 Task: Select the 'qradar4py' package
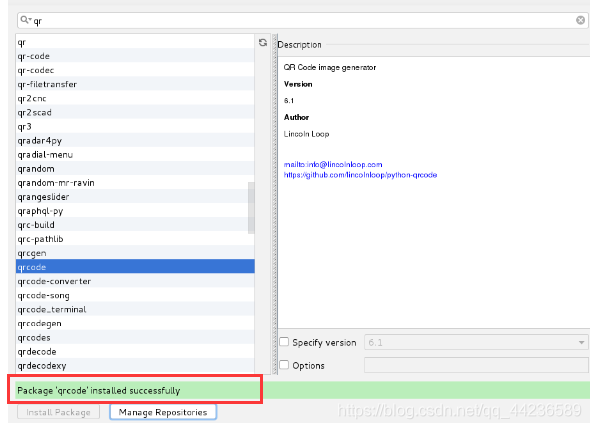[x=135, y=141]
